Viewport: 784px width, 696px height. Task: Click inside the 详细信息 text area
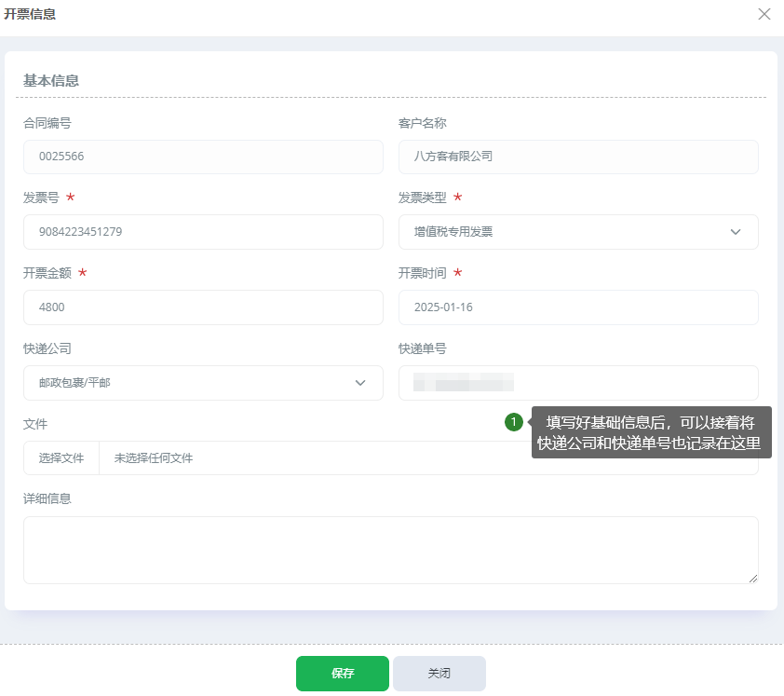(x=390, y=550)
